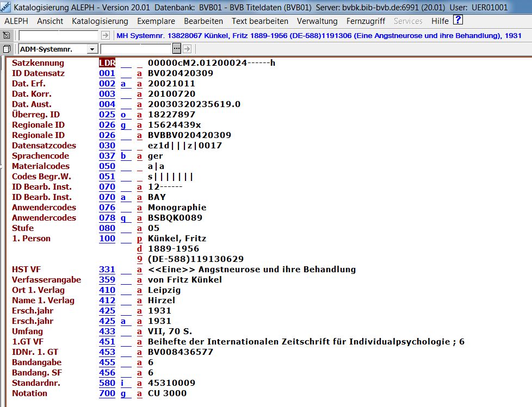Click the stacked pages icon beside ADM-Systemnr.
The width and height of the screenshot is (532, 407).
[7, 49]
